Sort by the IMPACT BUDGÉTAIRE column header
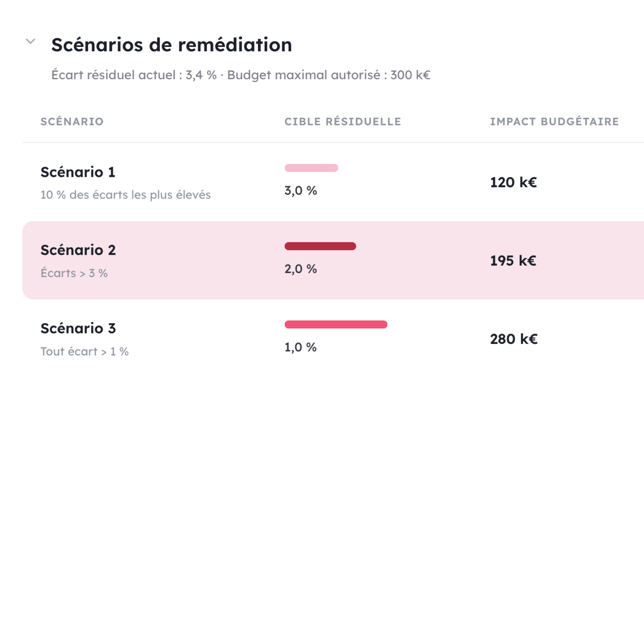The width and height of the screenshot is (644, 644). tap(555, 122)
